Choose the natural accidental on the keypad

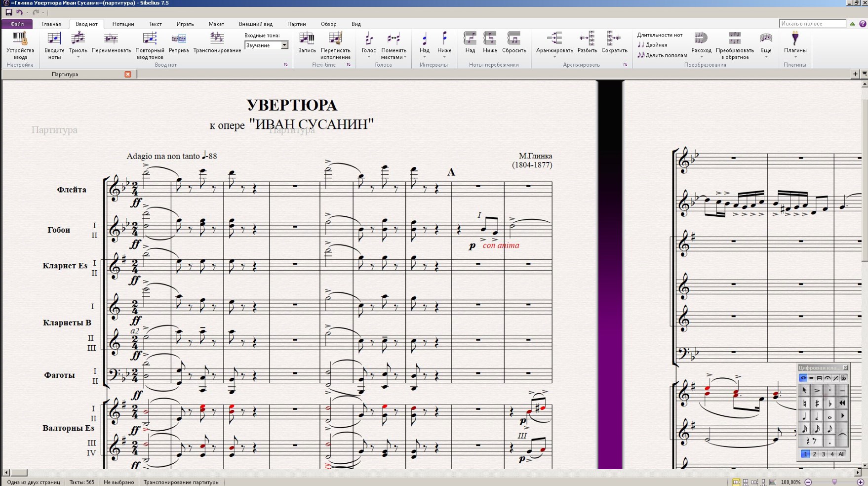tap(805, 404)
